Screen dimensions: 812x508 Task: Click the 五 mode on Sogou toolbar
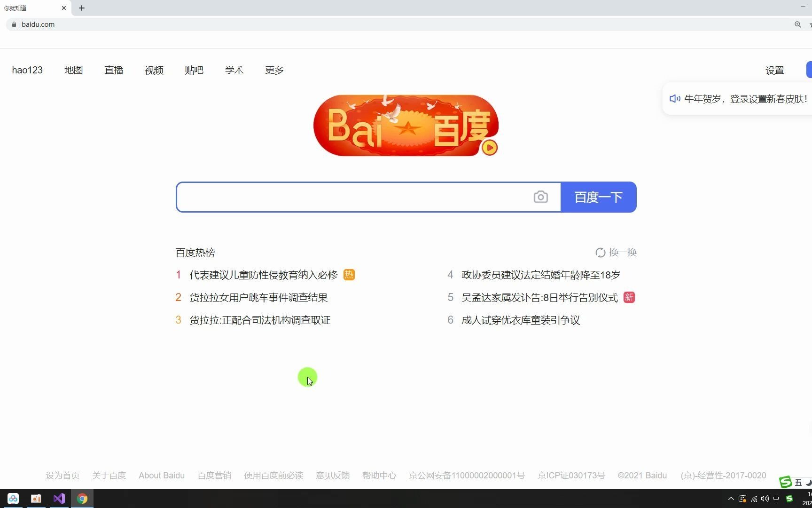(798, 483)
